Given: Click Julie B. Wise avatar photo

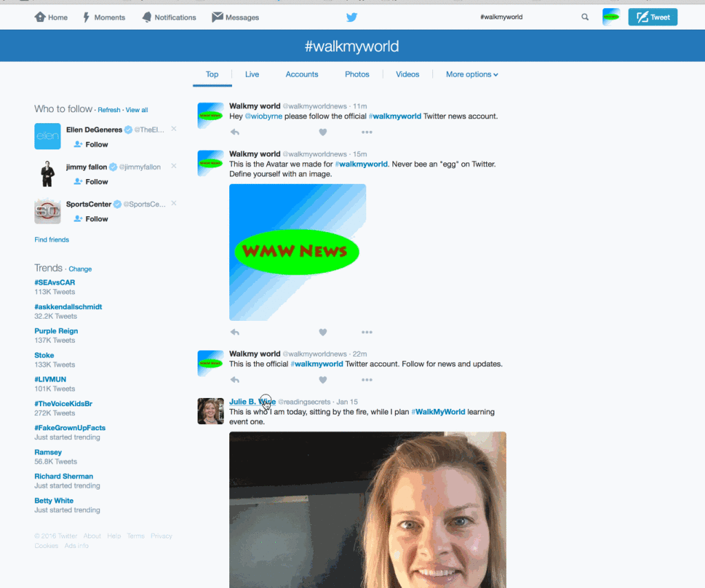Looking at the screenshot, I should coord(211,411).
